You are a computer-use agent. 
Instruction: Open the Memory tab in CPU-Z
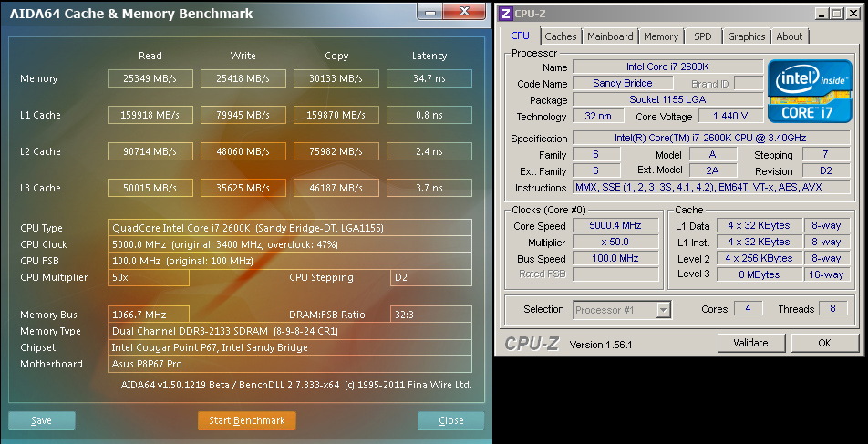click(x=661, y=36)
